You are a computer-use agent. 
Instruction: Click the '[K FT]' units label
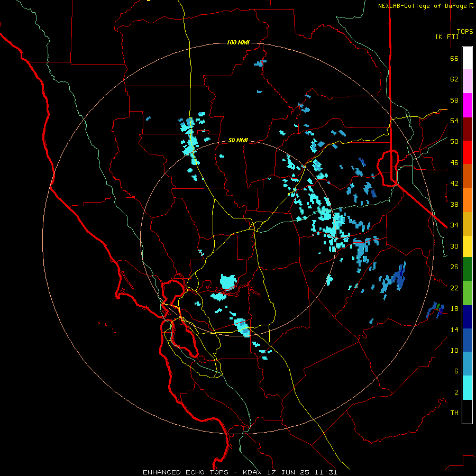click(447, 37)
